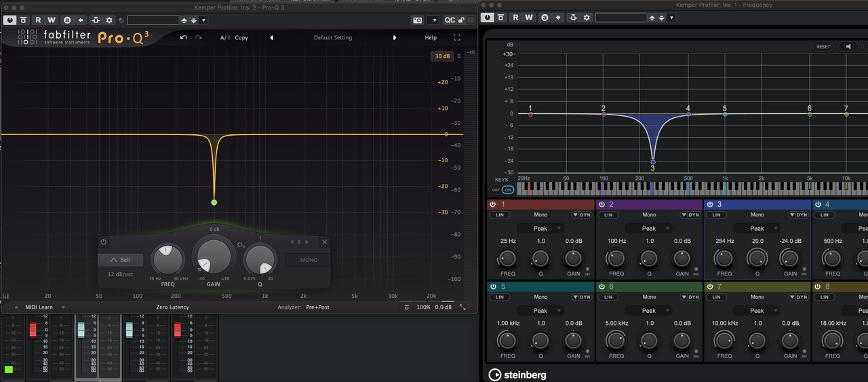The image size is (868, 382).
Task: Enable DYN mode on Frequency band 2
Action: coord(694,215)
